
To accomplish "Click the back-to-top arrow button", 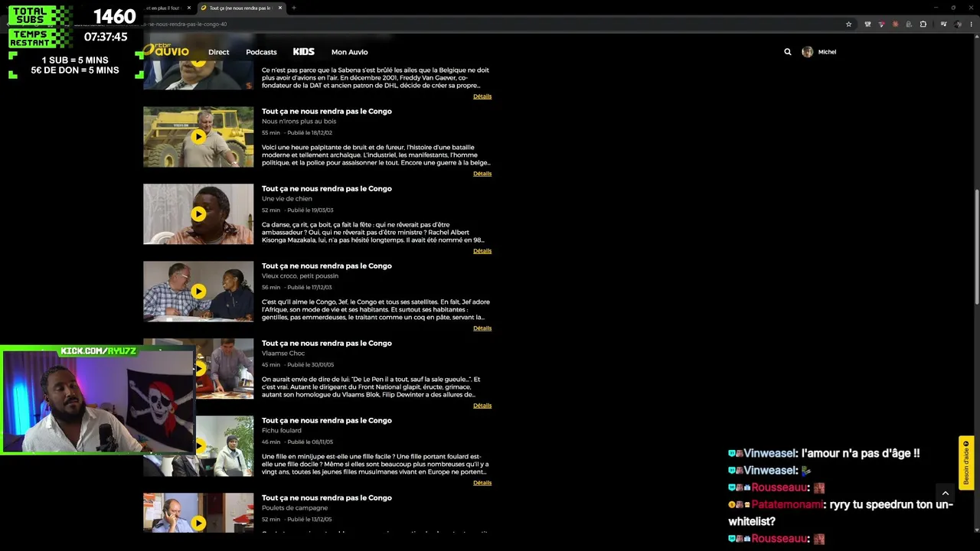I will [945, 494].
